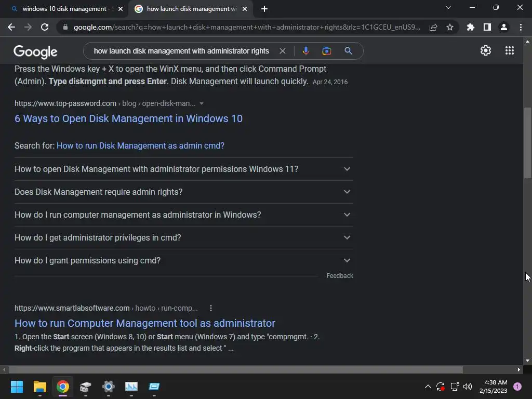532x399 pixels.
Task: Click the scroll down arrow
Action: (x=527, y=361)
